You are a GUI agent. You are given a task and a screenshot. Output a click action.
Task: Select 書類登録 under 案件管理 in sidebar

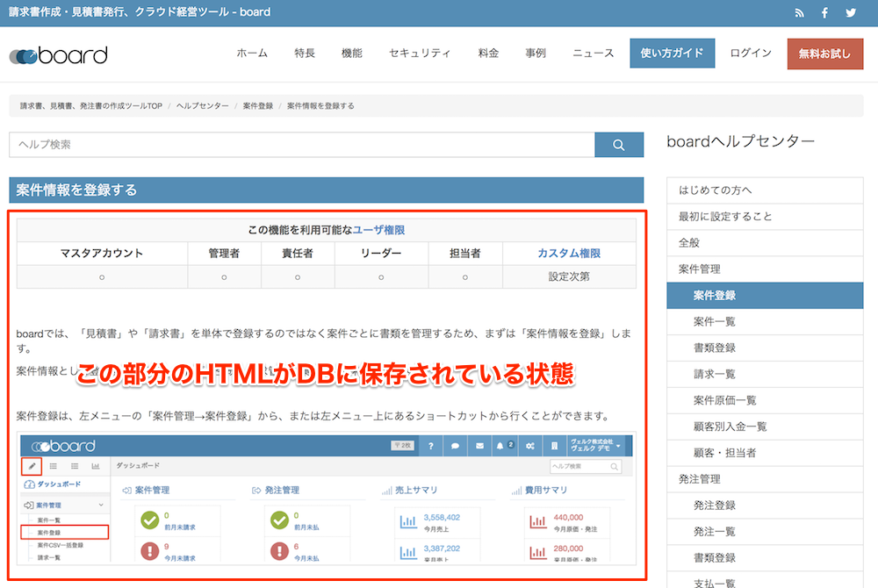[765, 348]
